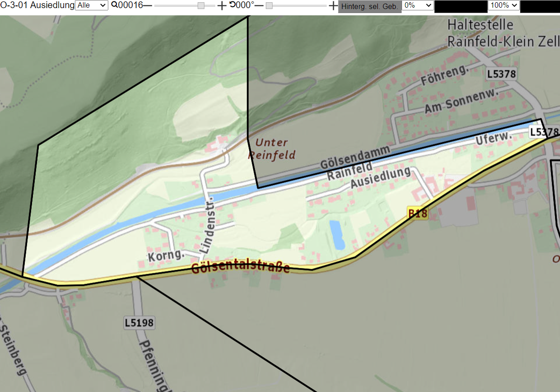Viewport: 560px width, 392px height.
Task: Click the L5198 road shield marker
Action: [x=139, y=323]
